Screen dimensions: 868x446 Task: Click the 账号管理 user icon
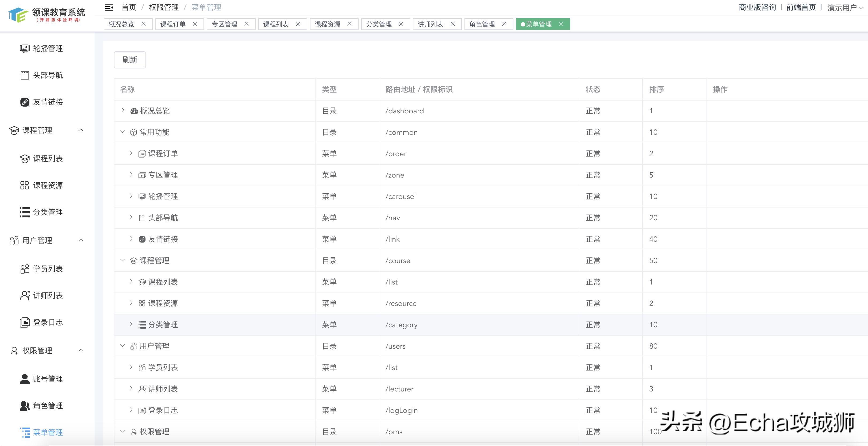(x=24, y=378)
